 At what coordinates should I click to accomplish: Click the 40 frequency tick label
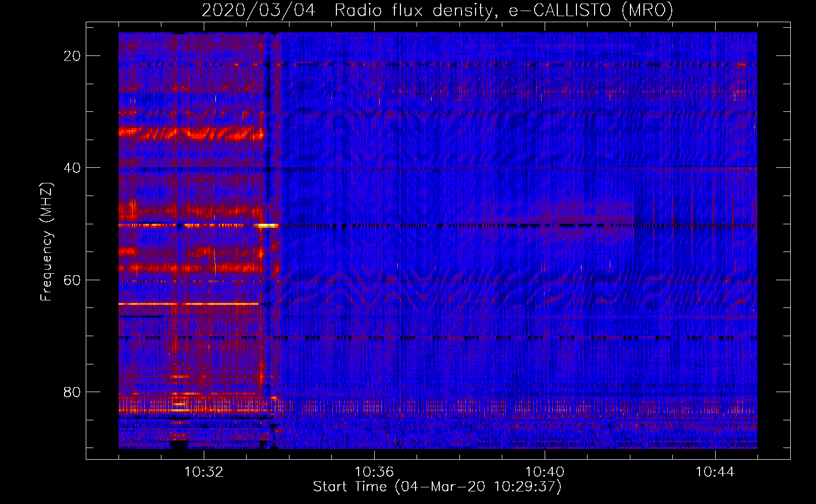pyautogui.click(x=72, y=168)
